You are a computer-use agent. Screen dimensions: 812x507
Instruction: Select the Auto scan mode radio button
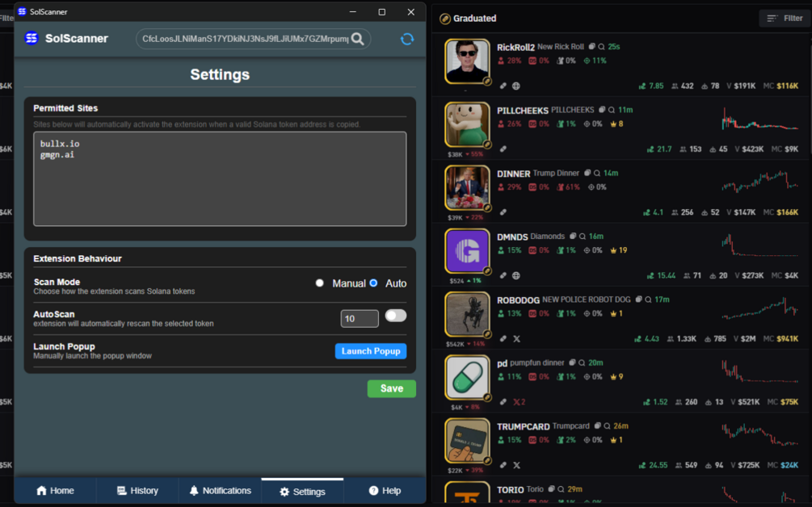(373, 283)
